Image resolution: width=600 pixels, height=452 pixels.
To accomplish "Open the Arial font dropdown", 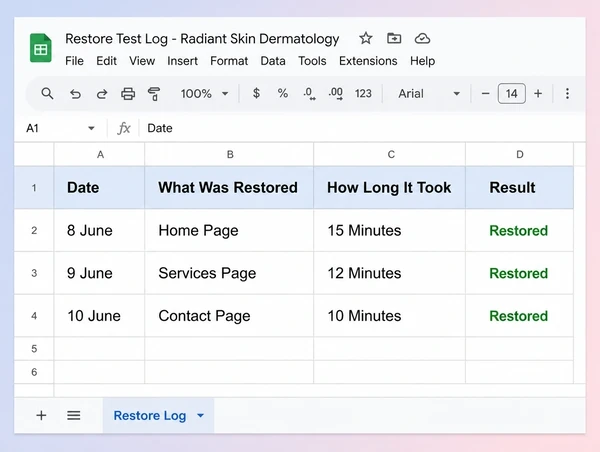I will coord(429,93).
